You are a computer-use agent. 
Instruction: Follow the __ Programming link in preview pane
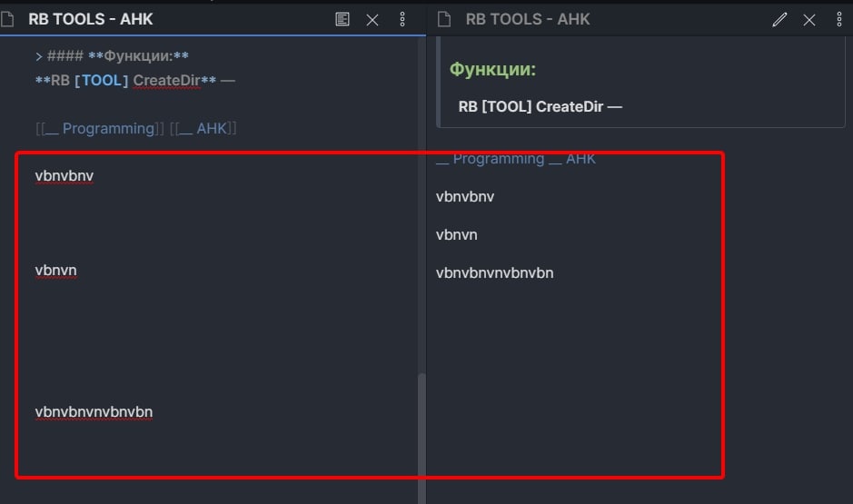point(490,159)
